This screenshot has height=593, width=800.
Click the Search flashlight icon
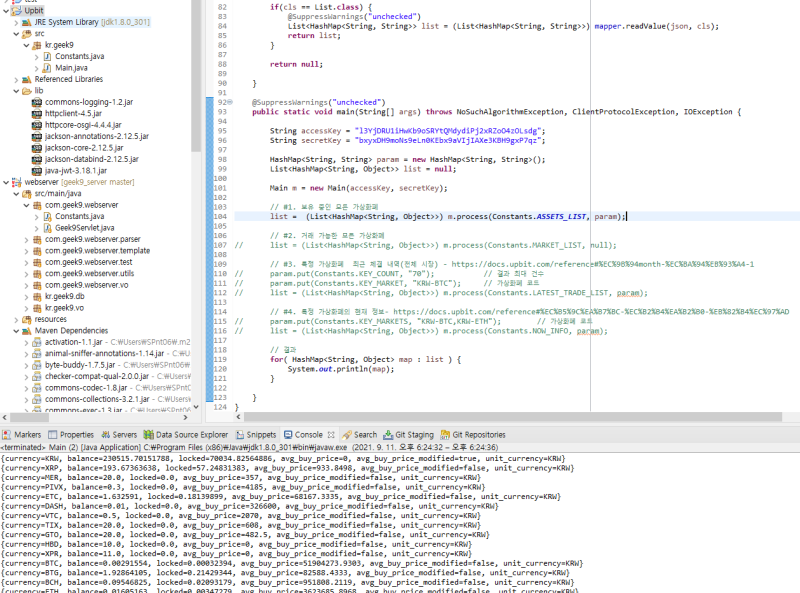click(x=347, y=435)
